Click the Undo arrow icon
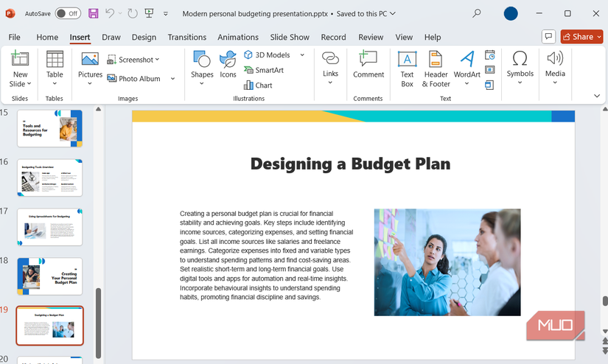The width and height of the screenshot is (608, 364). click(x=110, y=13)
